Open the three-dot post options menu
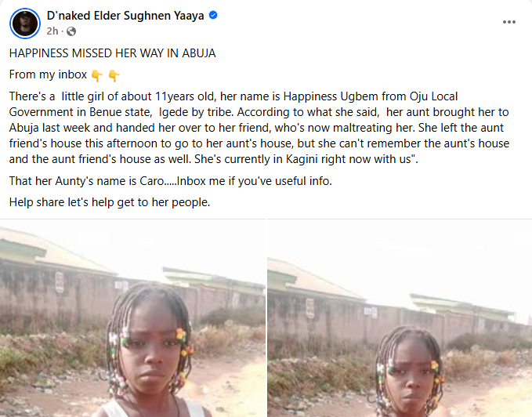This screenshot has height=417, width=532. (x=509, y=22)
